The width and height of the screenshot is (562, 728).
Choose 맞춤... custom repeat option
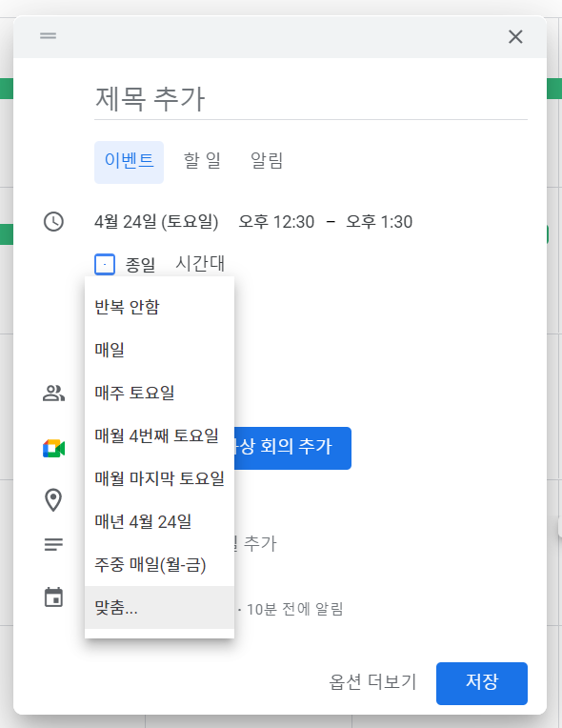160,607
